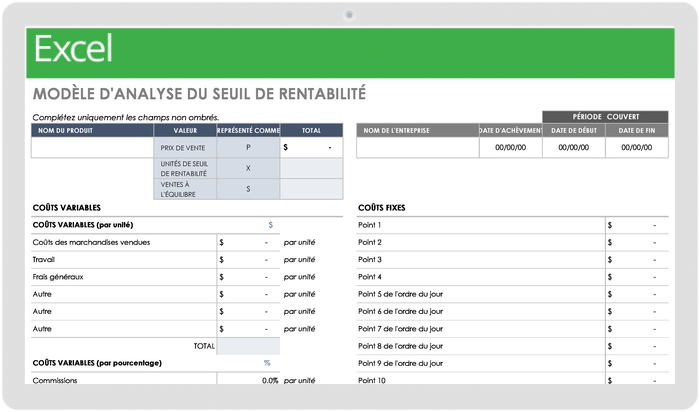Select the Prix de vente total cell
The height and width of the screenshot is (412, 700).
point(310,147)
